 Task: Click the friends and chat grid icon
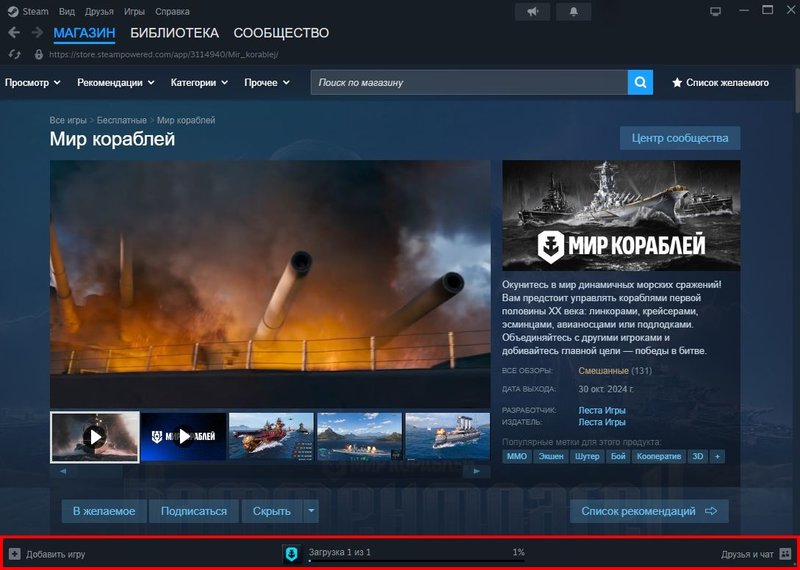click(x=785, y=554)
